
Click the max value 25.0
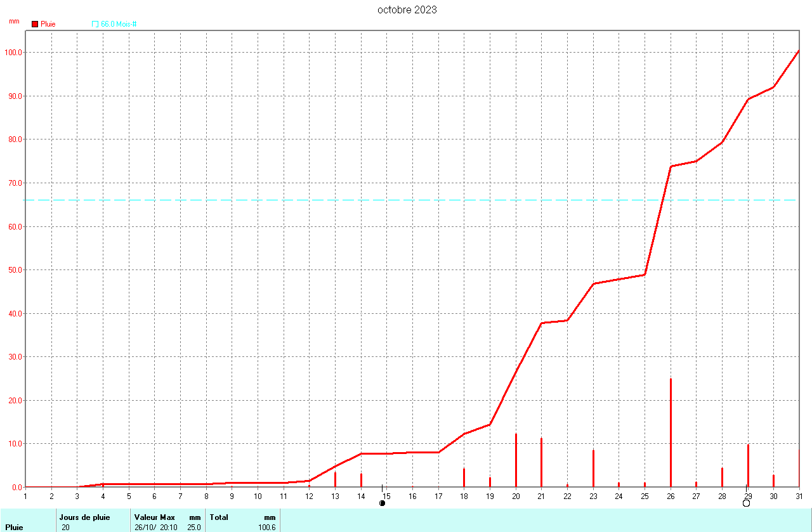[x=193, y=527]
